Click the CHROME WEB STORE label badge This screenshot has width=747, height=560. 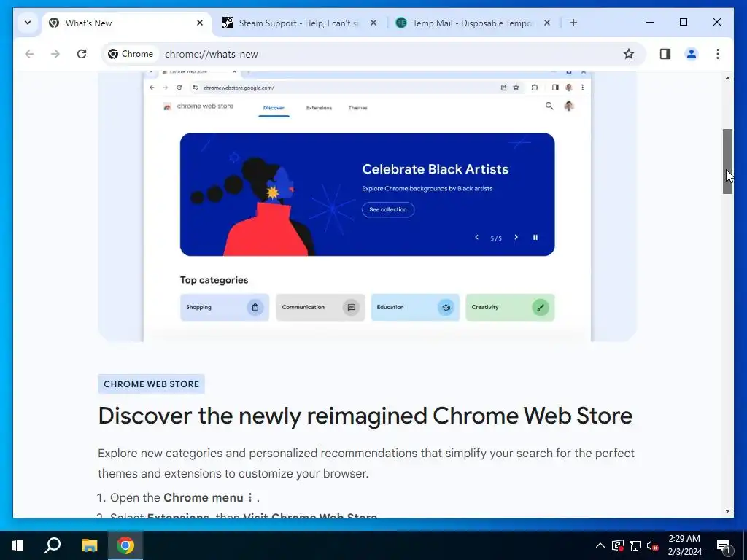pyautogui.click(x=152, y=384)
